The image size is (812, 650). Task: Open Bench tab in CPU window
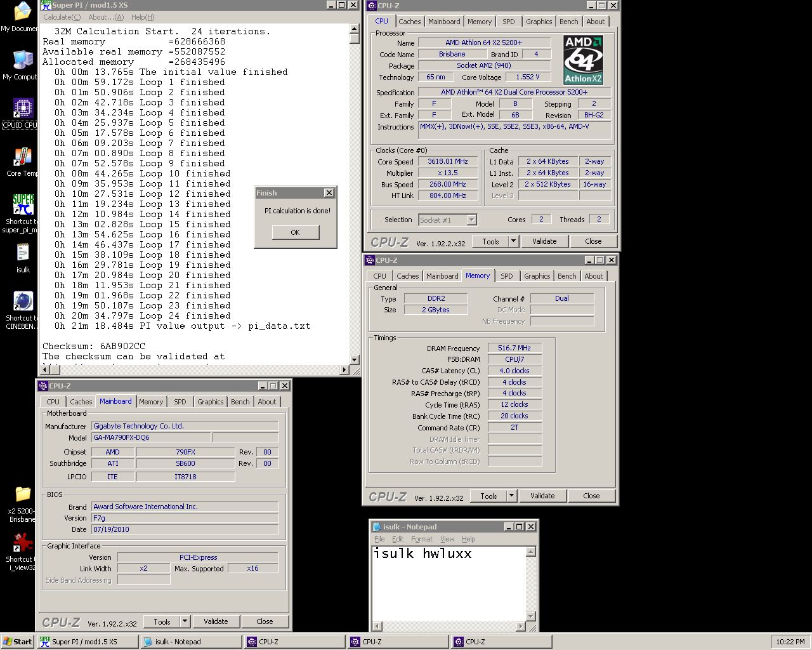569,22
